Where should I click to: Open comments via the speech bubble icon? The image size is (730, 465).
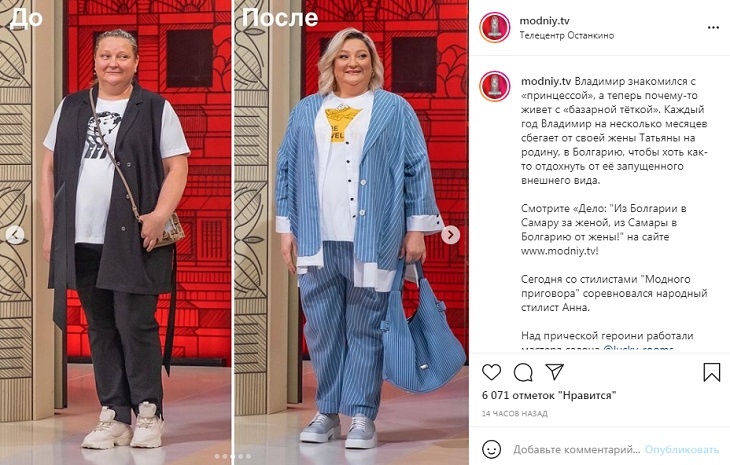pyautogui.click(x=523, y=372)
